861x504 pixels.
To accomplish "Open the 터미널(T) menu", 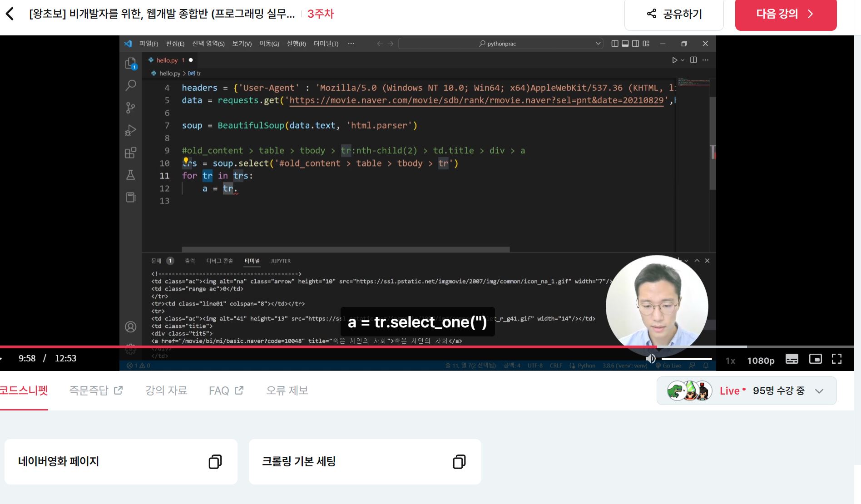I will (x=326, y=44).
